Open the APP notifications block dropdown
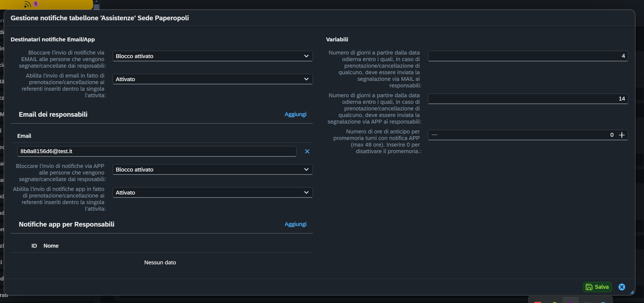Image resolution: width=644 pixels, height=303 pixels. 212,170
